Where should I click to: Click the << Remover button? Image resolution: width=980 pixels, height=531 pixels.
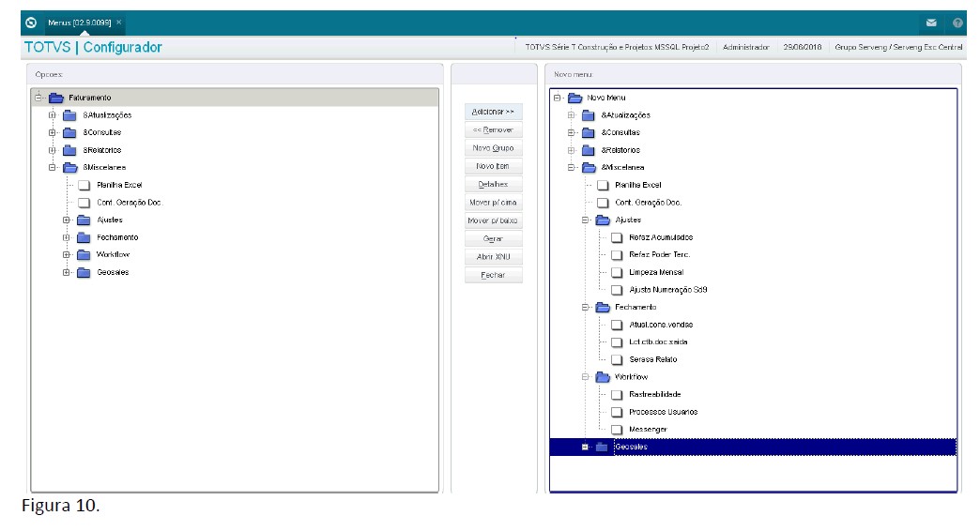(x=493, y=130)
